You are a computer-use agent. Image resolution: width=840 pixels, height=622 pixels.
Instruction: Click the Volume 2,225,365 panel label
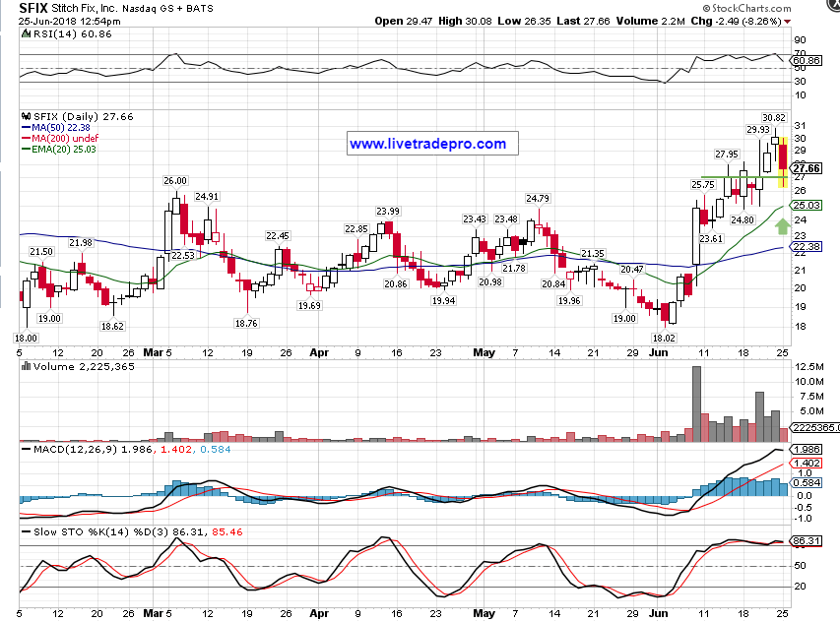[71, 365]
